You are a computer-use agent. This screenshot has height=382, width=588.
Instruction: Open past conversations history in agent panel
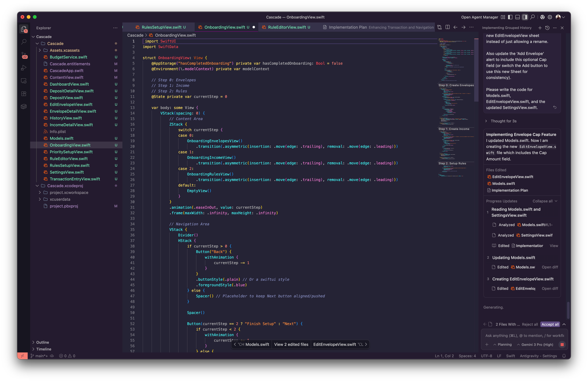pos(547,28)
